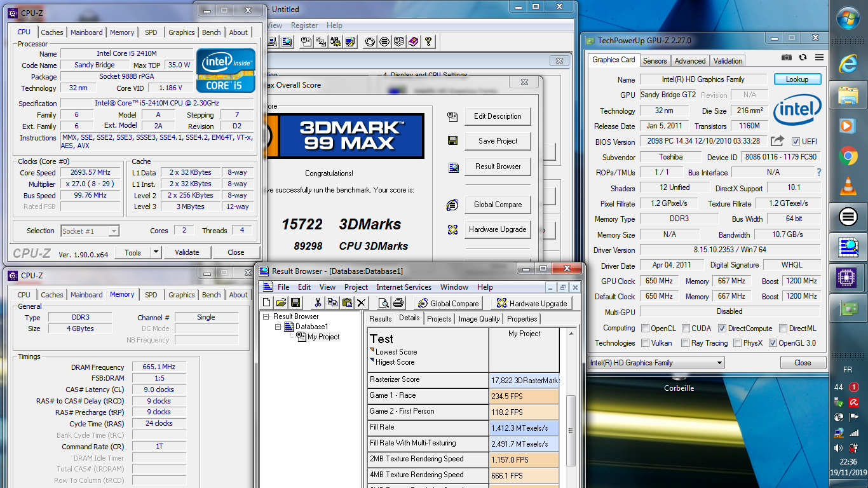The width and height of the screenshot is (868, 488).
Task: Open the Socket #1 selection dropdown
Action: [90, 231]
